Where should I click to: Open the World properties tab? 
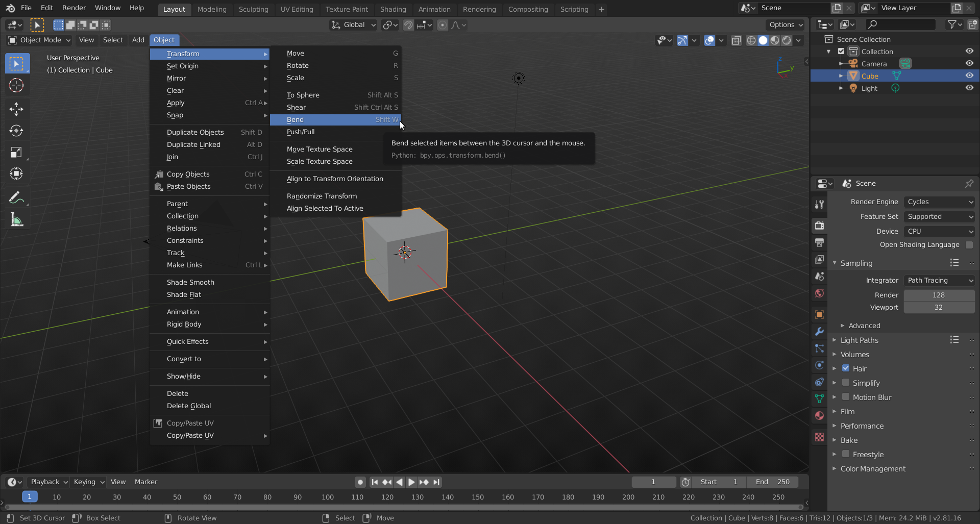819,293
